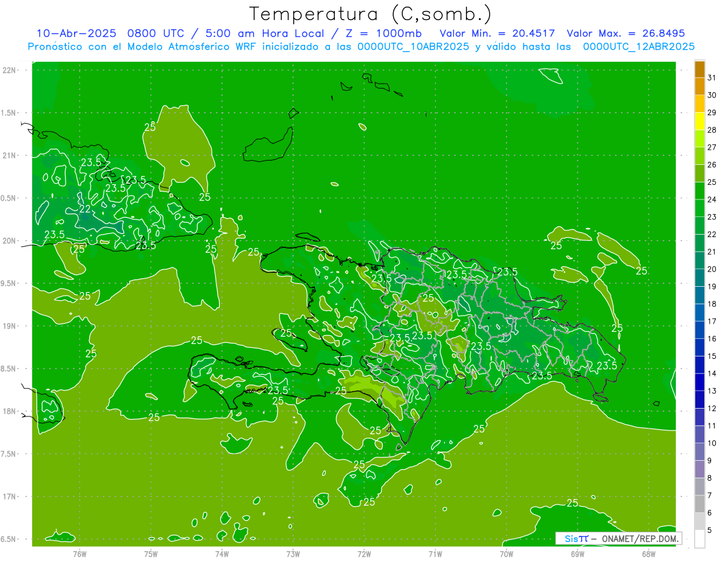Click the "19N" latitude label
The image size is (728, 562).
[x=9, y=326]
